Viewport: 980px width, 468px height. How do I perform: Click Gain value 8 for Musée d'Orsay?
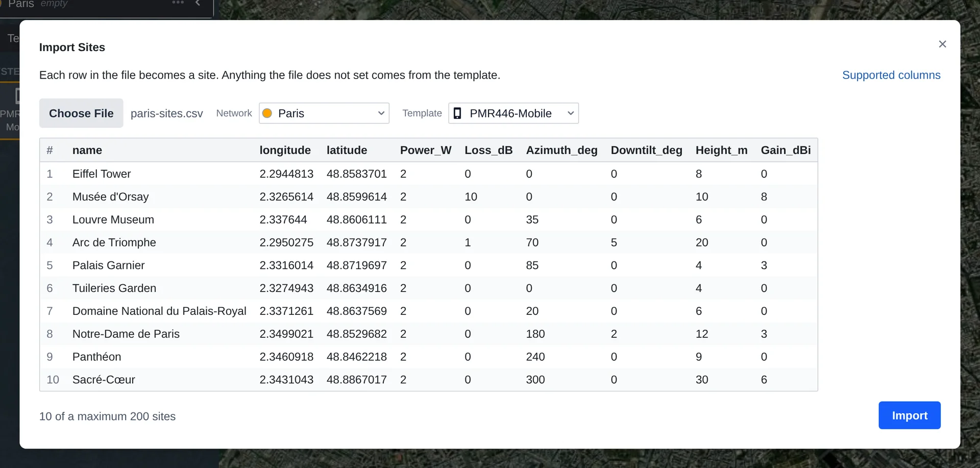point(764,196)
